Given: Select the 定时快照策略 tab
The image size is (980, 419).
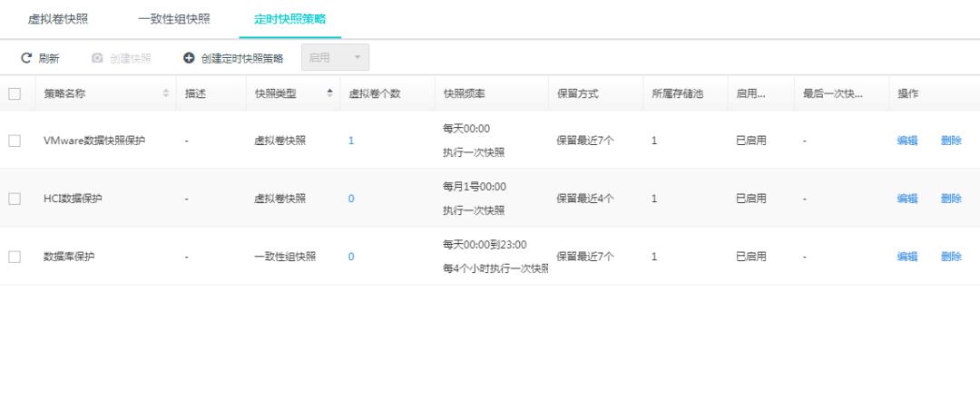Looking at the screenshot, I should click(x=290, y=19).
